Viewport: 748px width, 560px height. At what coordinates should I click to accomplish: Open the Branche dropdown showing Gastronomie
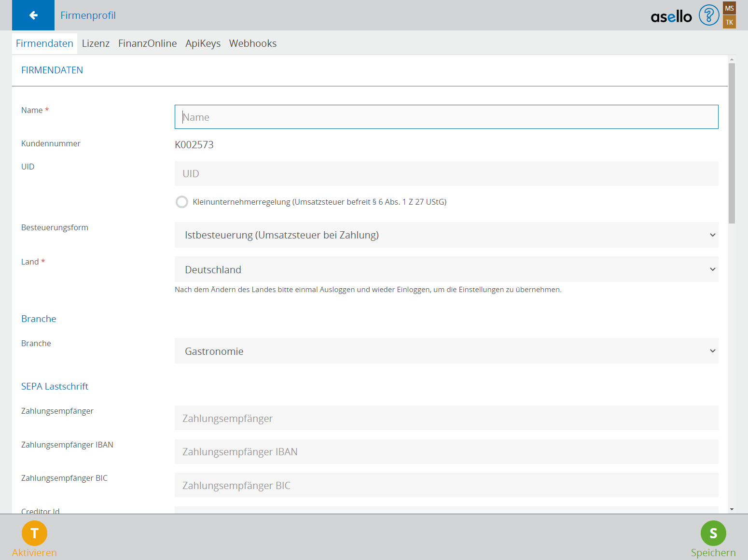(446, 351)
